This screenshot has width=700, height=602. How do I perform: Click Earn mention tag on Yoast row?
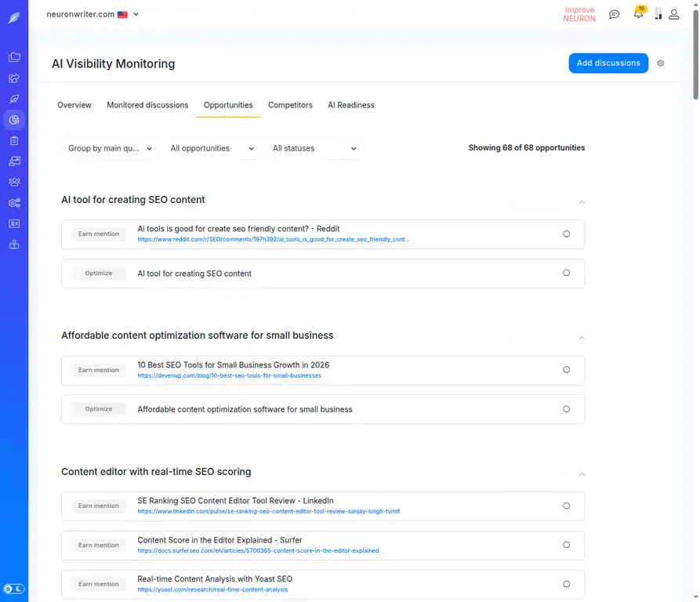point(99,584)
